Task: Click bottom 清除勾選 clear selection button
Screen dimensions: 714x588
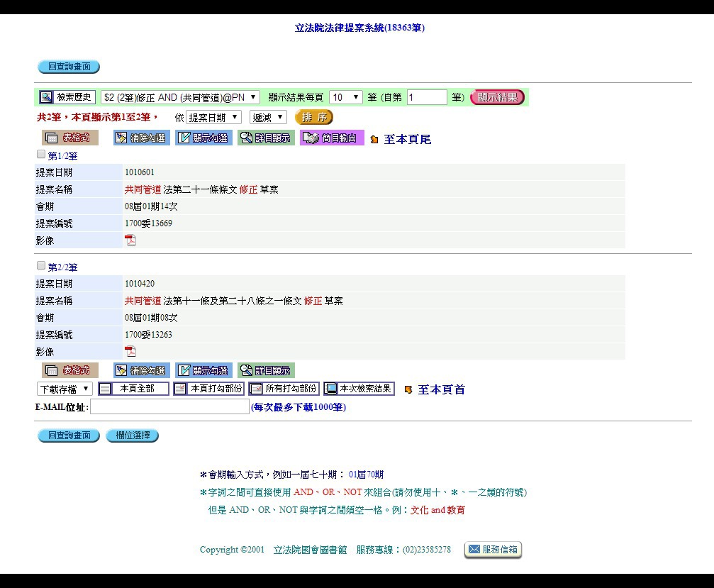Action: [x=142, y=370]
